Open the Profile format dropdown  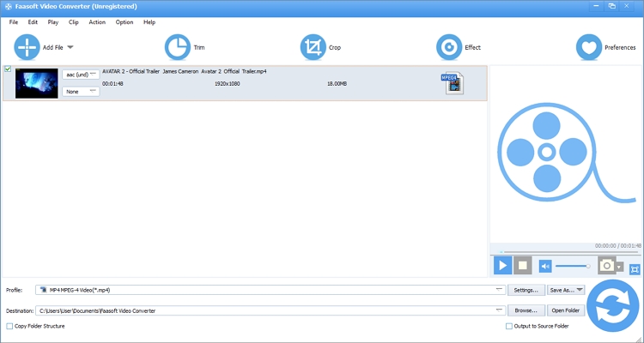click(270, 290)
